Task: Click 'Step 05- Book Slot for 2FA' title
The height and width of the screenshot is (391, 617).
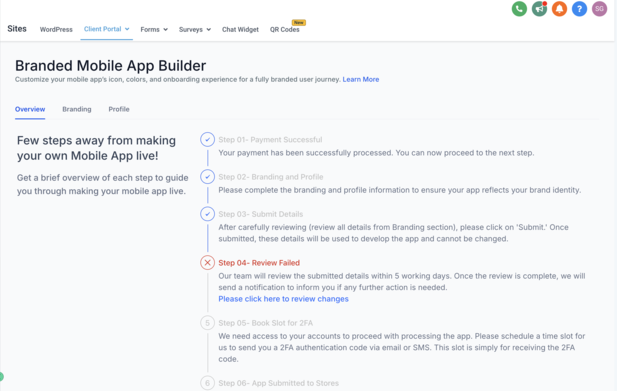Action: (266, 323)
